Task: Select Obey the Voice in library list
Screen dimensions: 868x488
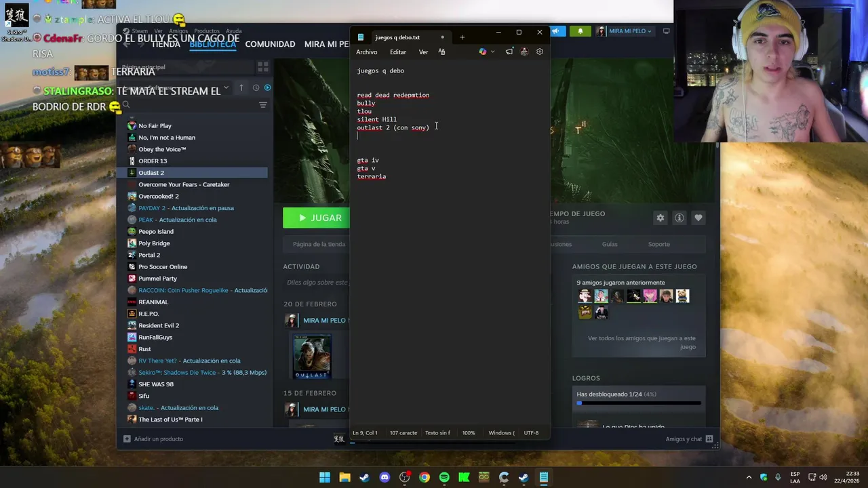Action: pos(162,149)
